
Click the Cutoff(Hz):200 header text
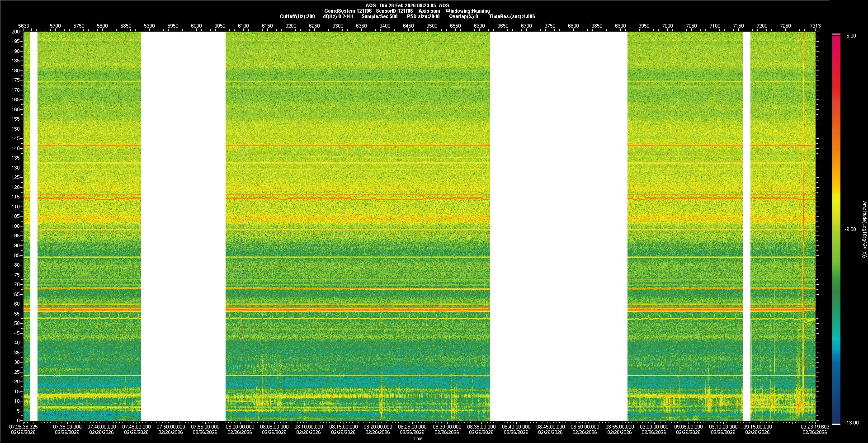[x=297, y=16]
